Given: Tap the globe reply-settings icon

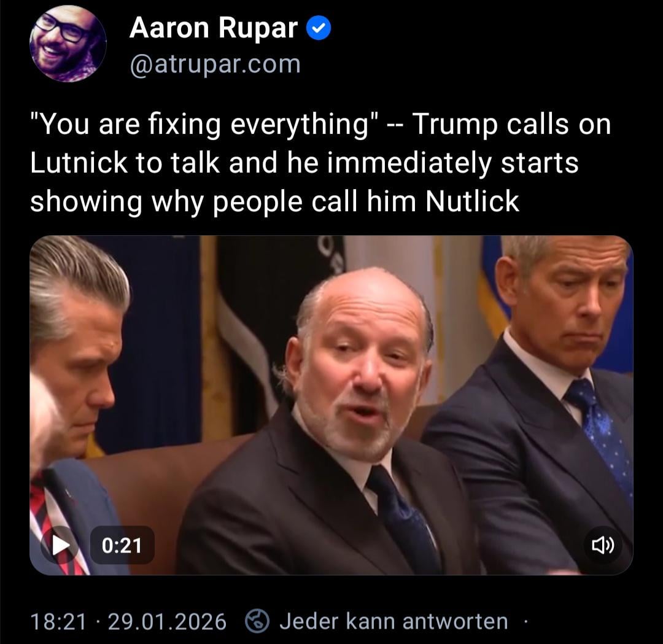Looking at the screenshot, I should point(257,621).
